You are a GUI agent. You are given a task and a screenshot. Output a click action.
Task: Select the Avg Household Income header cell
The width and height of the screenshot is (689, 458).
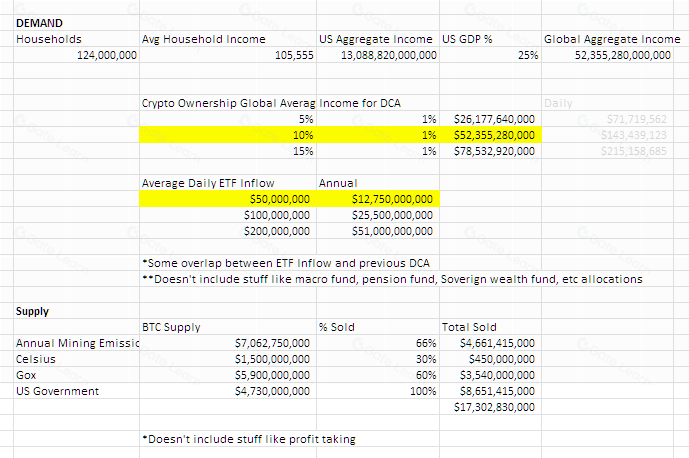[x=228, y=39]
